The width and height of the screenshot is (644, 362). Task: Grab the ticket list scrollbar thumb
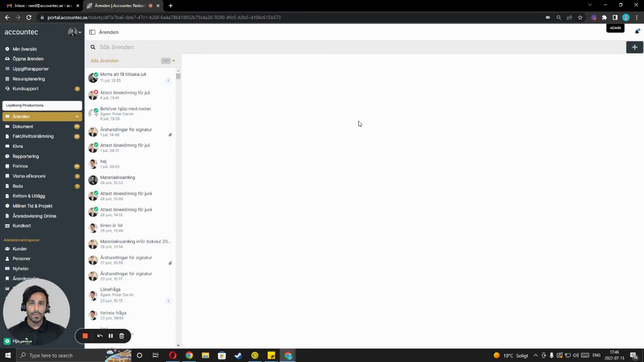tap(178, 76)
